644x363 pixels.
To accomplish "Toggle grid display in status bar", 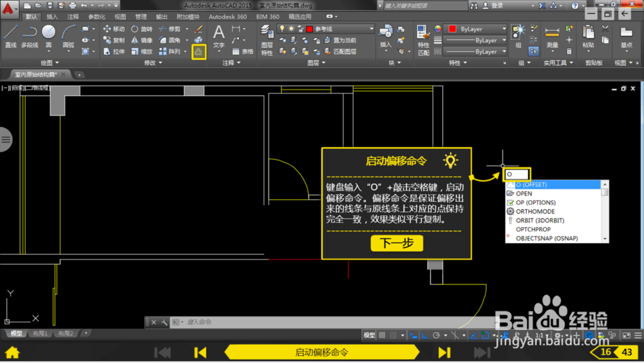I will [x=382, y=335].
